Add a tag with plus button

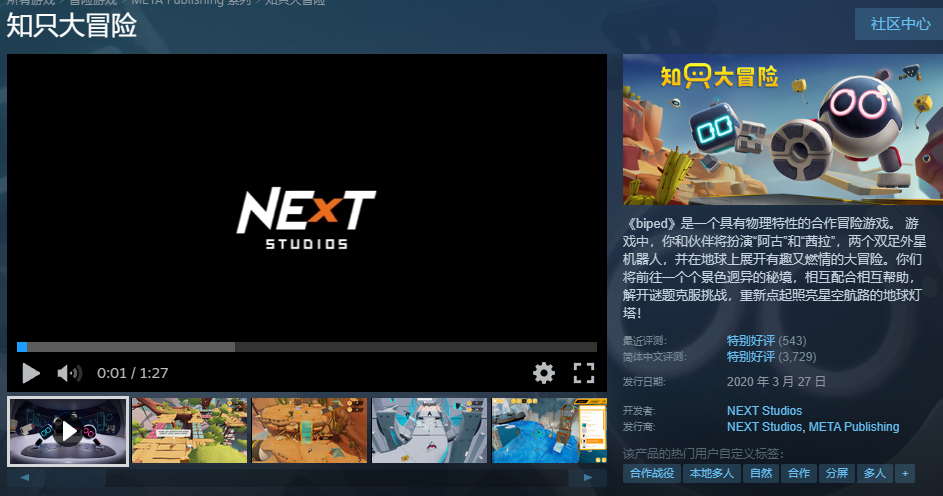905,473
